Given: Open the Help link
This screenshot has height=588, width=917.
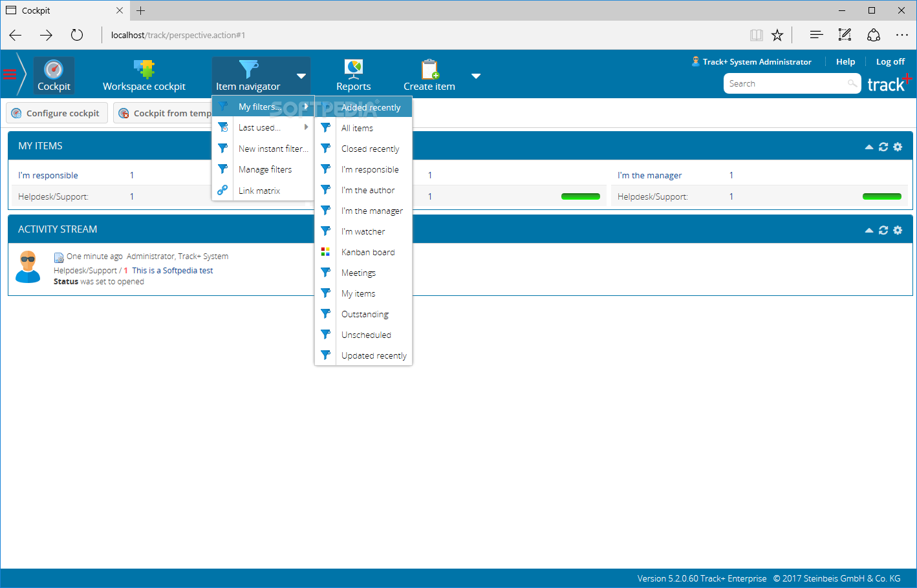Looking at the screenshot, I should (845, 61).
